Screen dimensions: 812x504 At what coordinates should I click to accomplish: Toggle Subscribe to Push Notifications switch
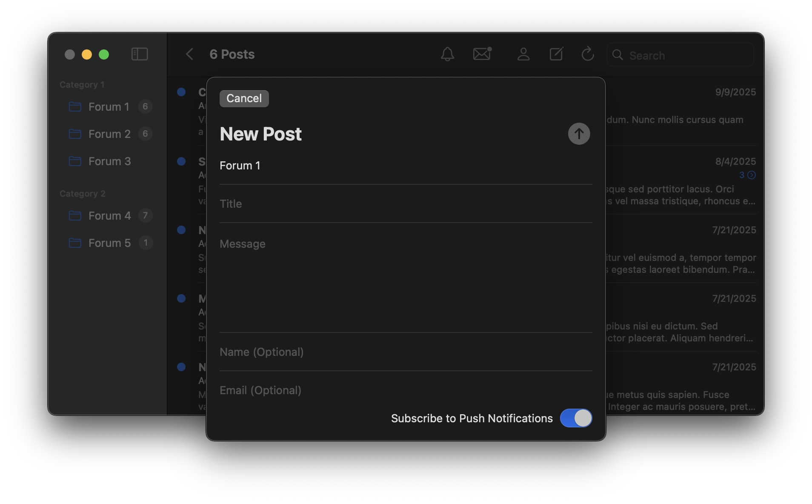tap(576, 418)
